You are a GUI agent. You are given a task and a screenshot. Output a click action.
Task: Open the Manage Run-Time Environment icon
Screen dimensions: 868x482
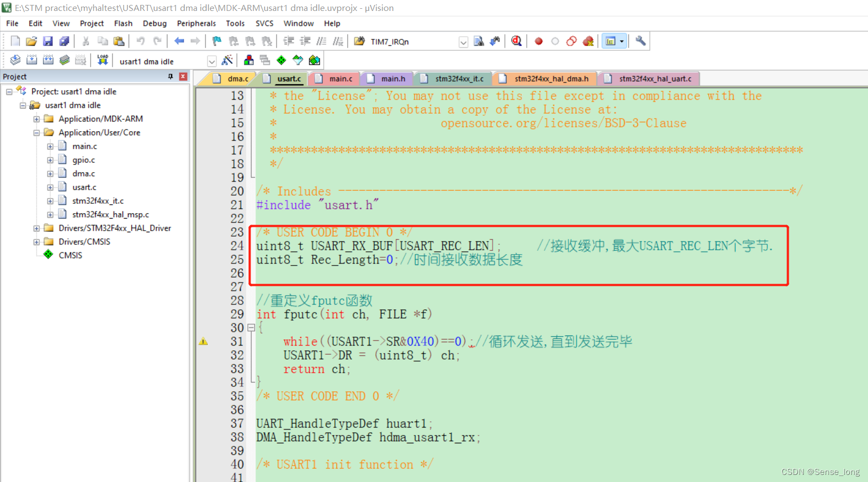click(281, 60)
